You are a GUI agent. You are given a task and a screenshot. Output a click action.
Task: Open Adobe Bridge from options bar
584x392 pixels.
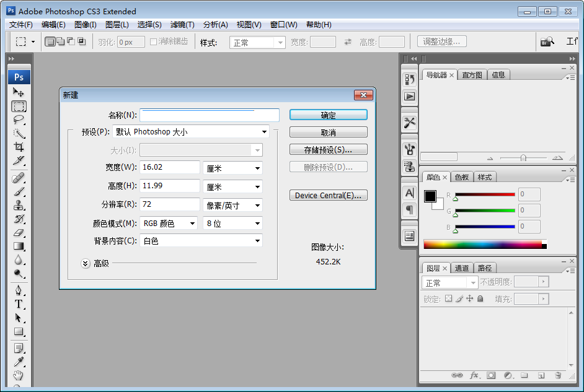pos(546,42)
